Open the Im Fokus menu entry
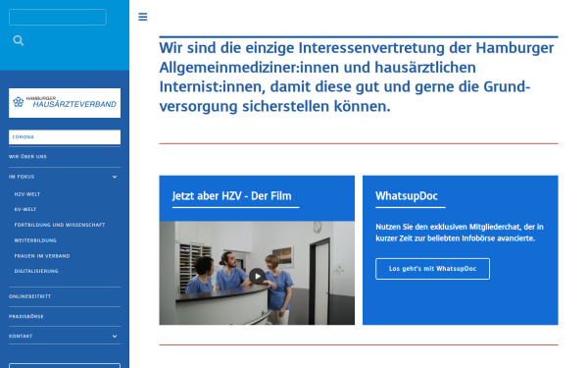588x368 pixels. 22,177
